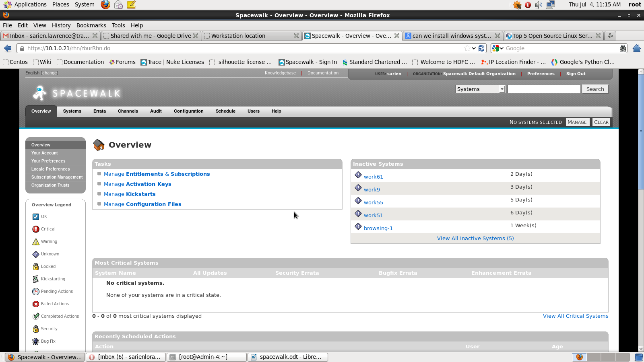This screenshot has width=644, height=362.
Task: Click the Firefox home button
Action: (636, 48)
